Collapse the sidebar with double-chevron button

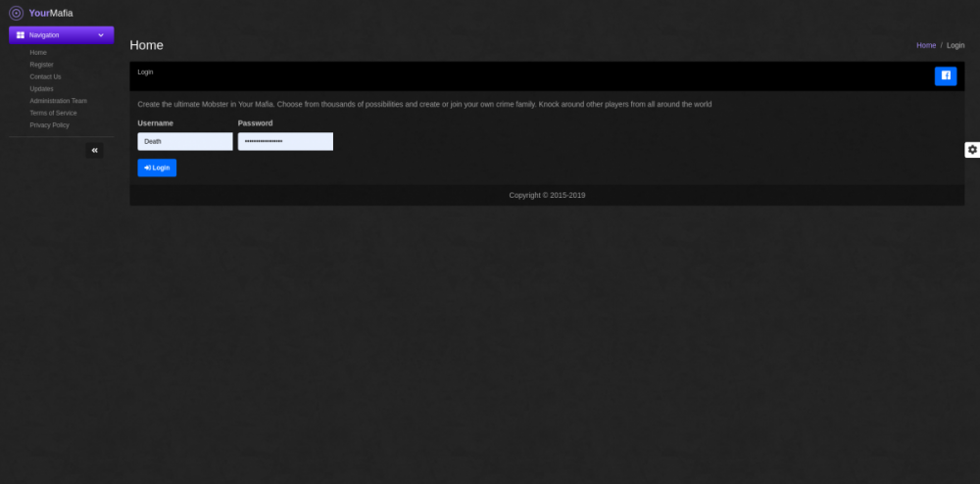click(94, 151)
